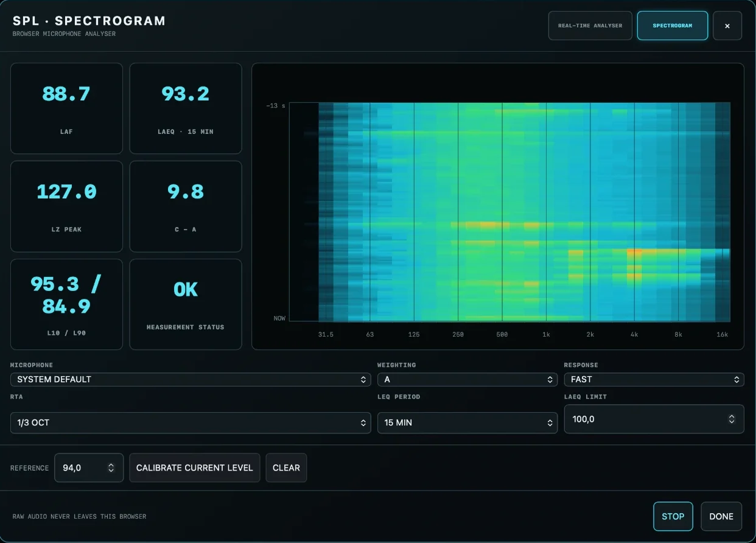Click the Reference value stepper arrows
The width and height of the screenshot is (756, 543).
[111, 468]
